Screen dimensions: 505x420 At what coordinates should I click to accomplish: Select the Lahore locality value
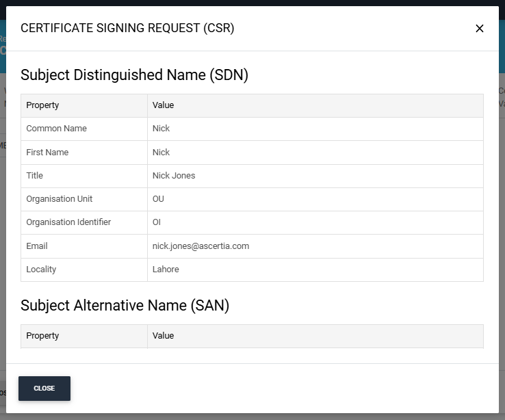(x=166, y=270)
